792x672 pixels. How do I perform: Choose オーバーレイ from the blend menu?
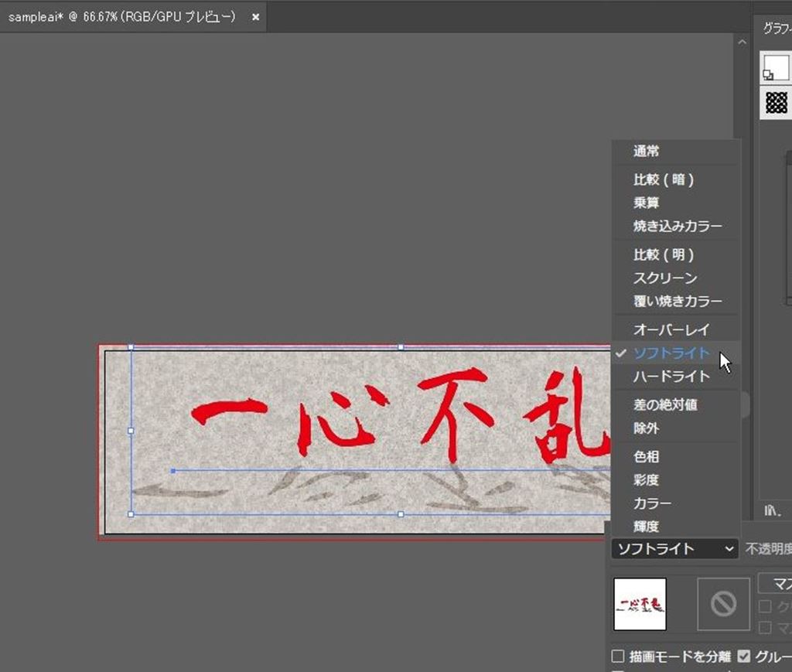point(671,329)
